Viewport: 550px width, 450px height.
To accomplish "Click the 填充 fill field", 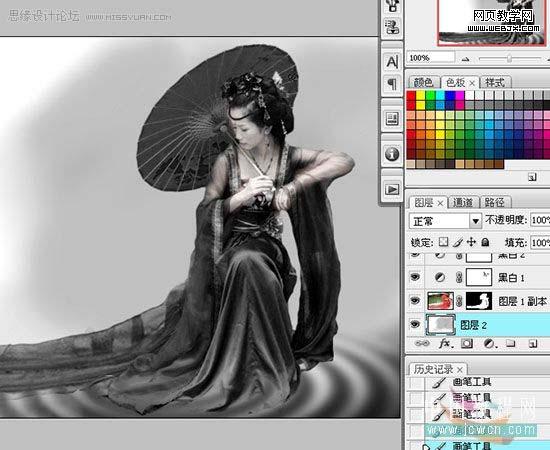I will [540, 243].
